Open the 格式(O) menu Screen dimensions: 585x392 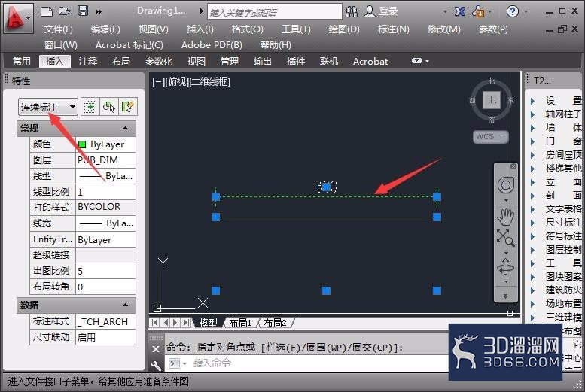248,29
